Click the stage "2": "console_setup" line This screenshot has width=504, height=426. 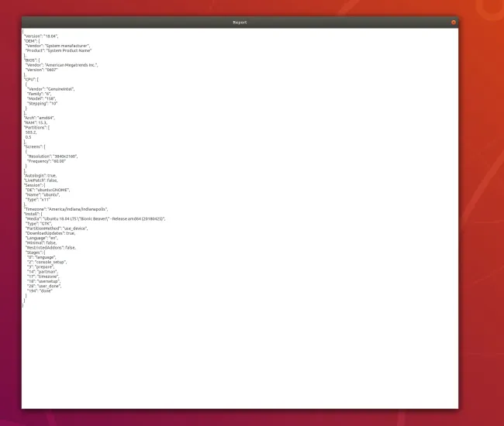click(x=47, y=263)
